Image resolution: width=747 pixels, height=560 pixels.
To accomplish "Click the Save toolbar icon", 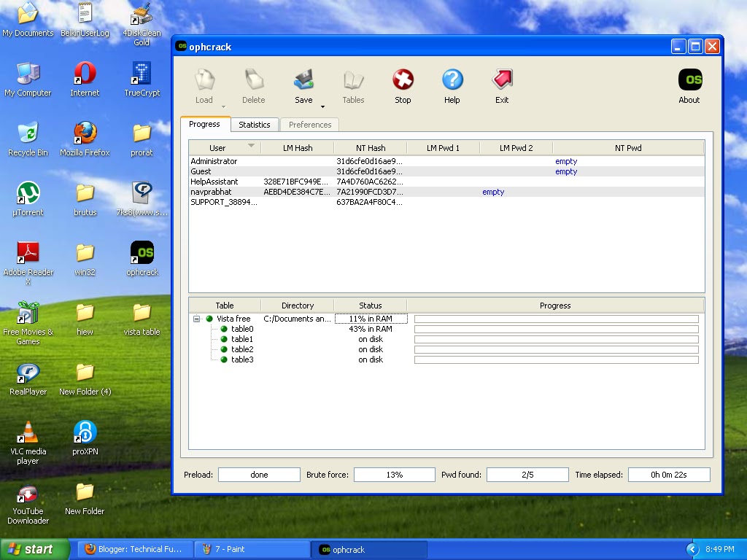I will pyautogui.click(x=303, y=86).
